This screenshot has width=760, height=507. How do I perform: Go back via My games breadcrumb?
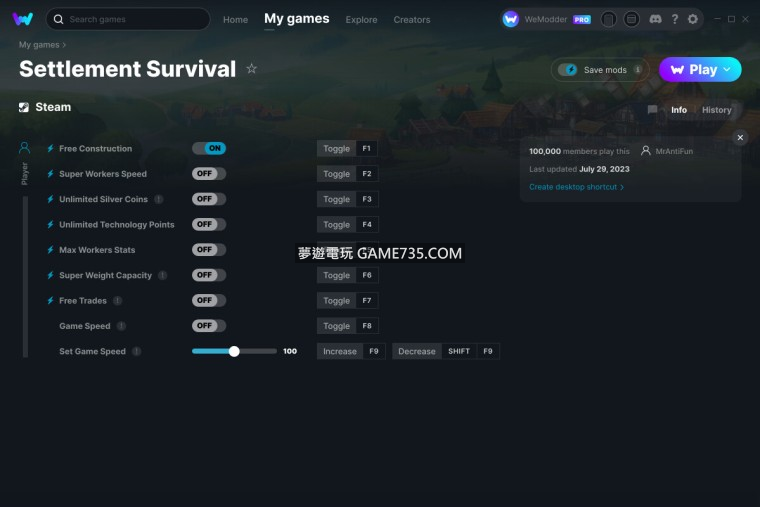39,45
